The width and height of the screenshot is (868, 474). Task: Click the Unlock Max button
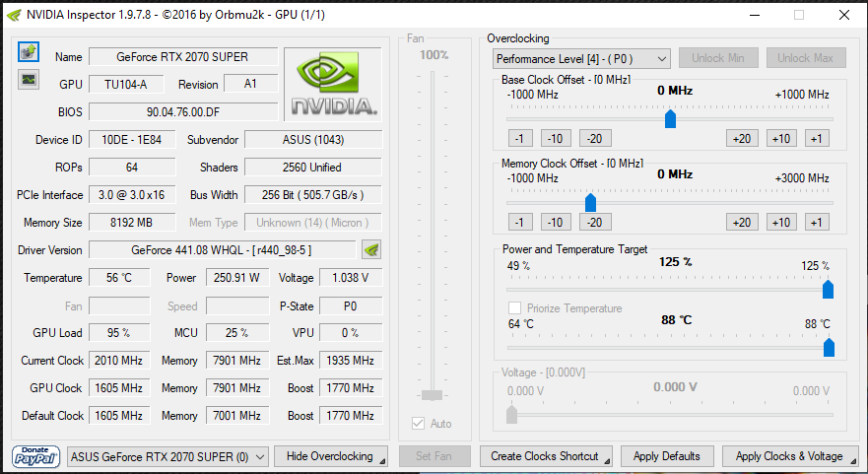(806, 58)
